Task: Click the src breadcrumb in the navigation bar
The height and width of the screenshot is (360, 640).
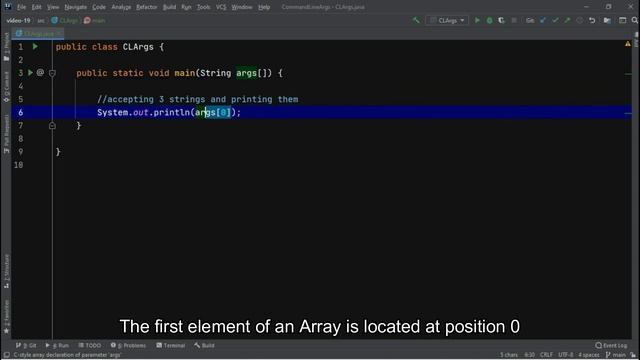Action: coord(41,20)
